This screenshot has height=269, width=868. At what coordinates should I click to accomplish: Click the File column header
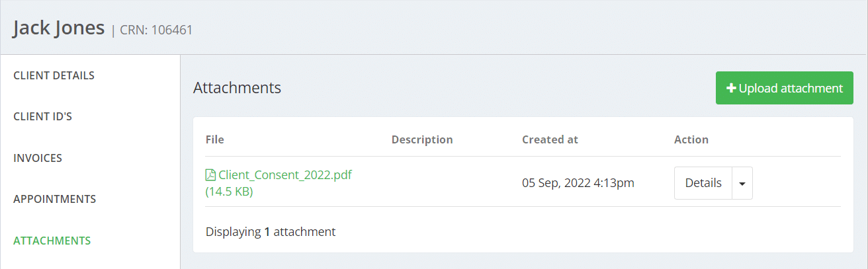click(x=215, y=139)
